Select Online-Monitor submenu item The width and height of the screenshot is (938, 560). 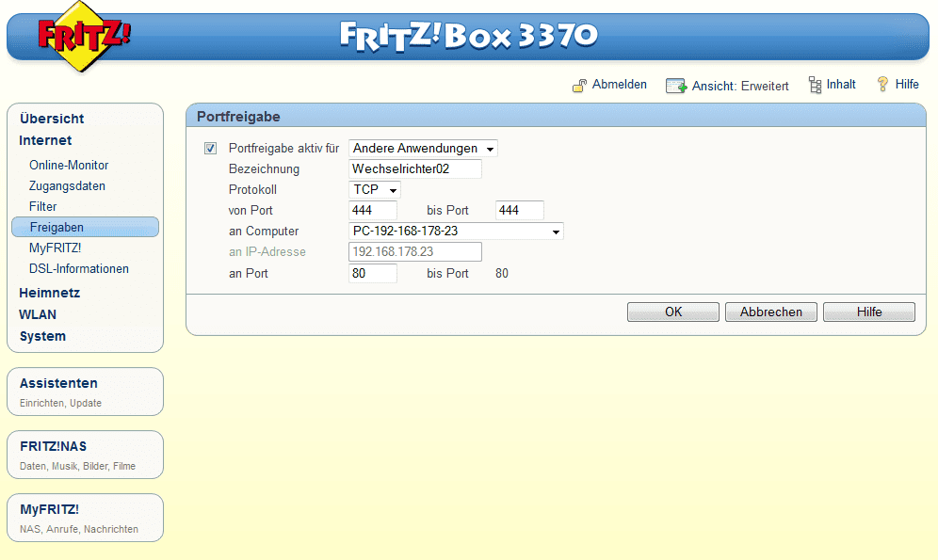point(69,165)
